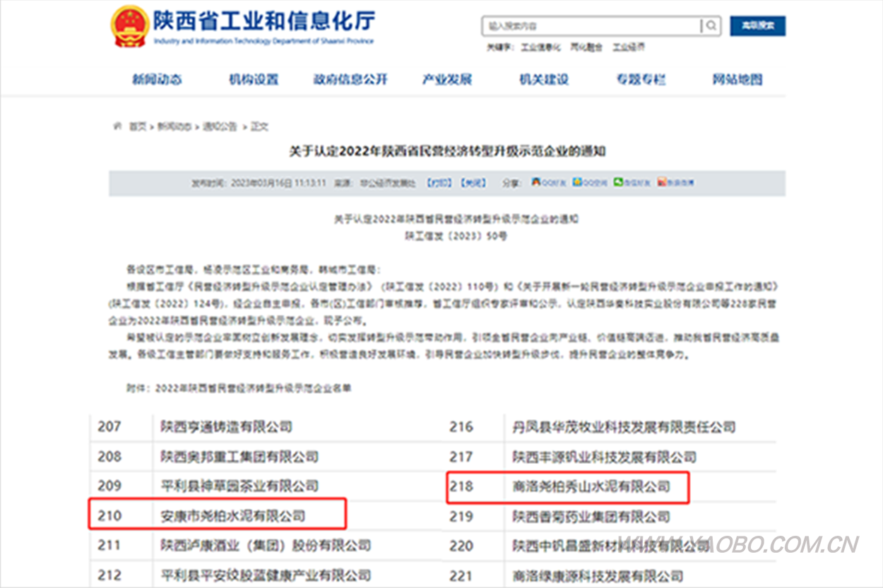This screenshot has width=883, height=588.
Task: Click the 工业信息化 keyword link
Action: click(540, 48)
